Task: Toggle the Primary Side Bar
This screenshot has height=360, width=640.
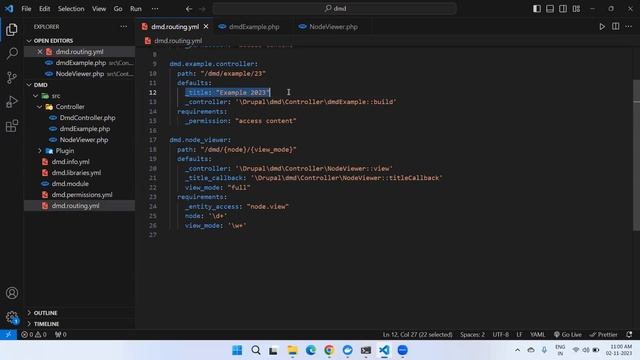Action: [x=537, y=9]
